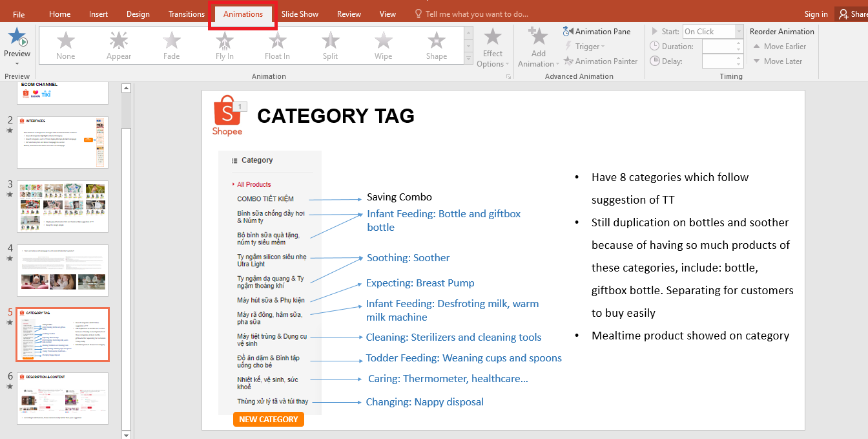Apply the Fly In animation
This screenshot has height=439, width=868.
[223, 44]
